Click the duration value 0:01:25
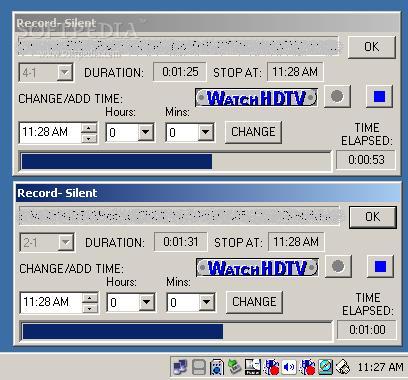The width and height of the screenshot is (408, 380). (180, 72)
